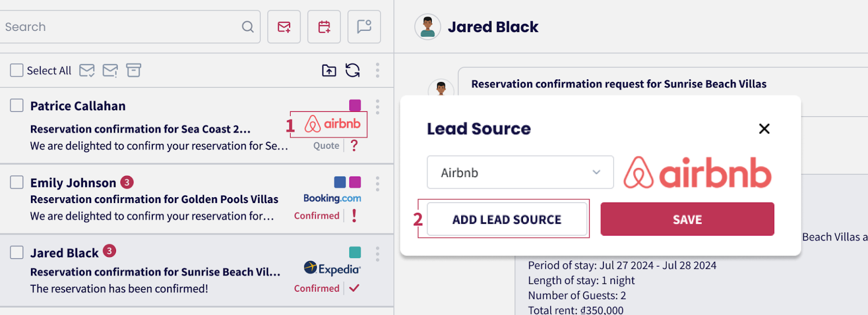This screenshot has height=315, width=868.
Task: Close the Lead Source dialog
Action: pyautogui.click(x=764, y=129)
